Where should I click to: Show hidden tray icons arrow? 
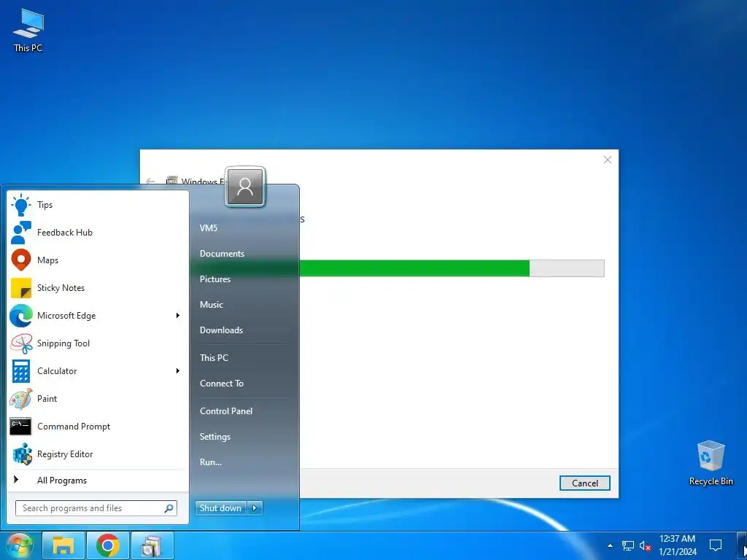point(611,545)
